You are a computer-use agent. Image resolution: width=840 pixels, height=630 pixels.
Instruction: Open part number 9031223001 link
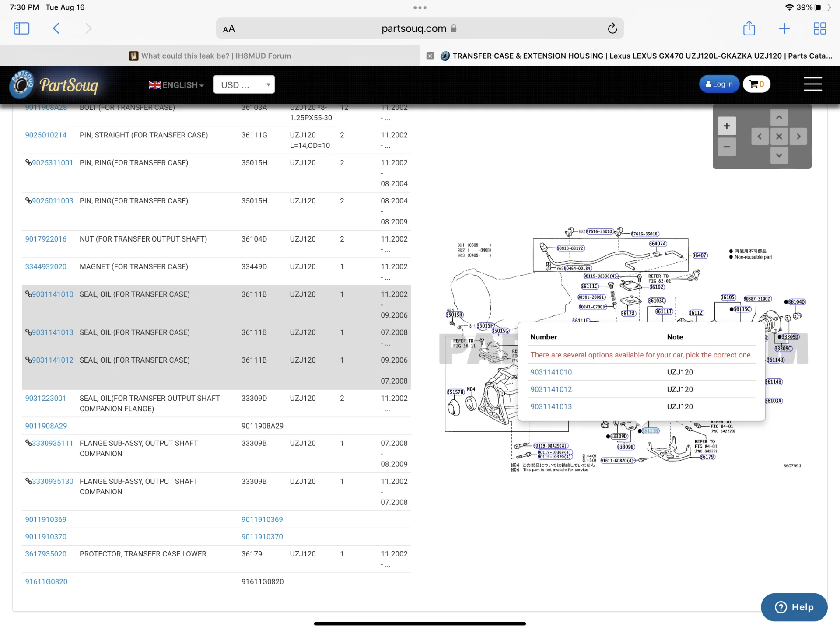click(45, 398)
